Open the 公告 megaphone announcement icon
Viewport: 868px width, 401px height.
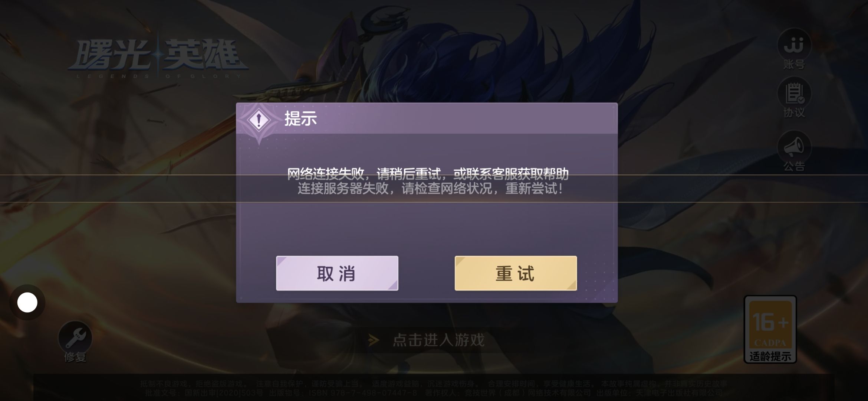coord(794,147)
